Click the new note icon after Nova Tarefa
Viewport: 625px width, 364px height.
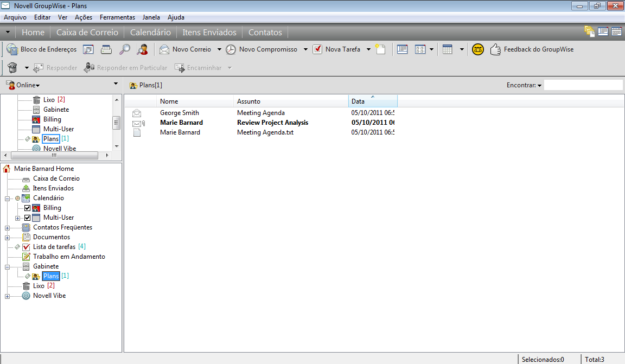point(381,49)
